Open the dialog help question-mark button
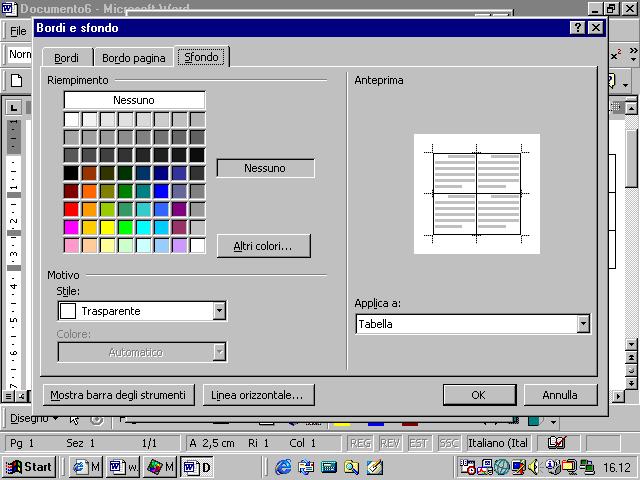640x480 pixels. tap(578, 28)
